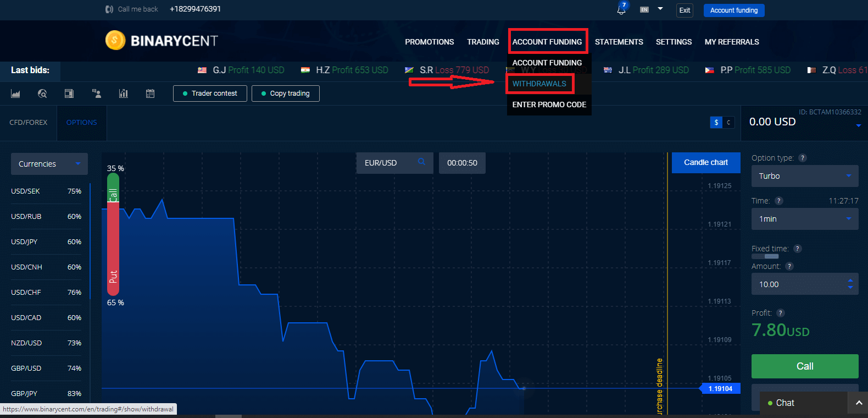Image resolution: width=868 pixels, height=418 pixels.
Task: Click the Exit button
Action: [x=685, y=10]
